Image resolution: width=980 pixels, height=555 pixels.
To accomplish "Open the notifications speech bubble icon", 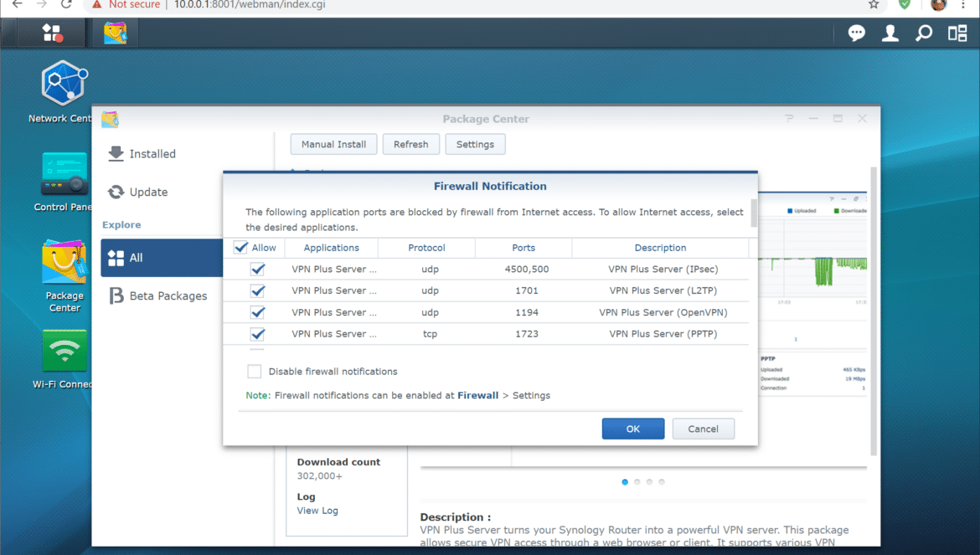I will (856, 33).
